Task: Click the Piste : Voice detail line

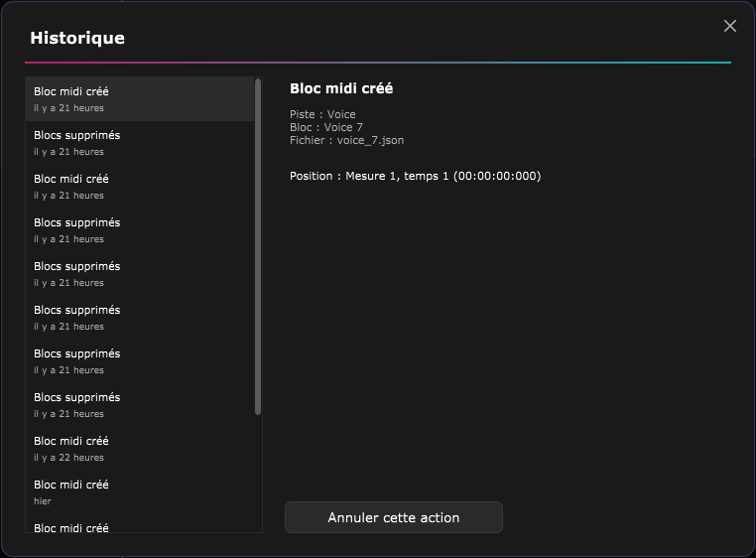Action: click(x=322, y=114)
